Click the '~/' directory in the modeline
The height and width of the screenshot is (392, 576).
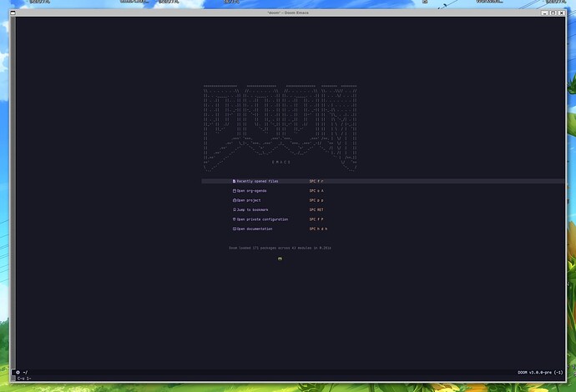25,372
